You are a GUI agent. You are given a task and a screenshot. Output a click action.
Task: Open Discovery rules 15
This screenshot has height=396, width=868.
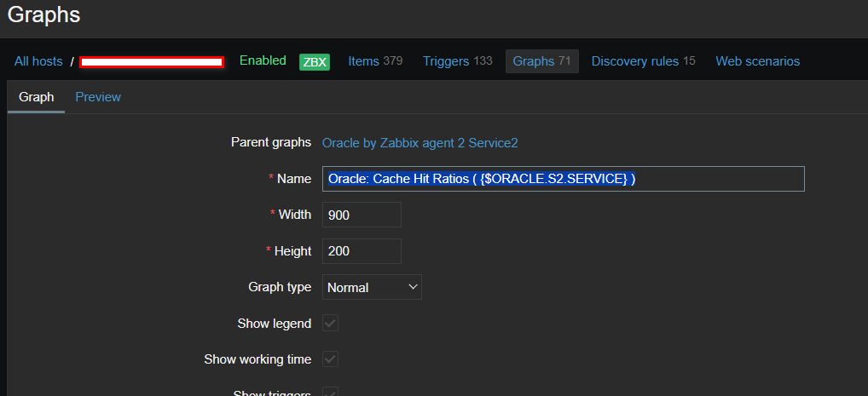coord(643,61)
